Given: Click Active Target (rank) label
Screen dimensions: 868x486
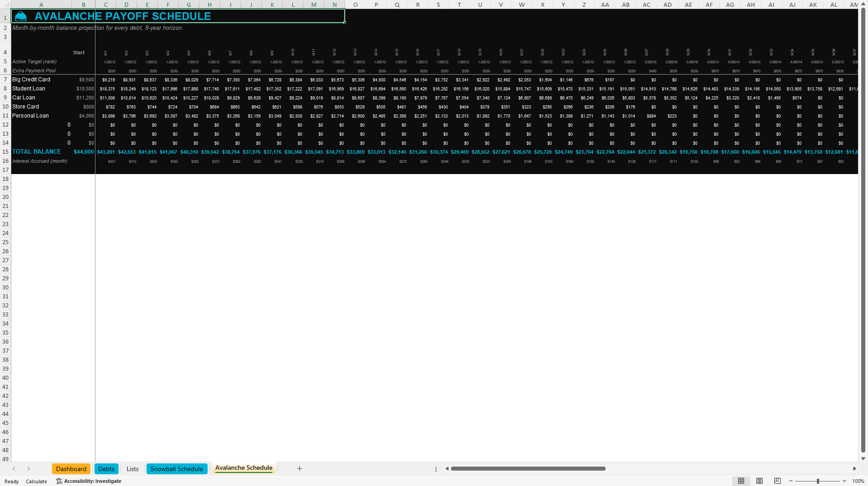Looking at the screenshot, I should 34,61.
